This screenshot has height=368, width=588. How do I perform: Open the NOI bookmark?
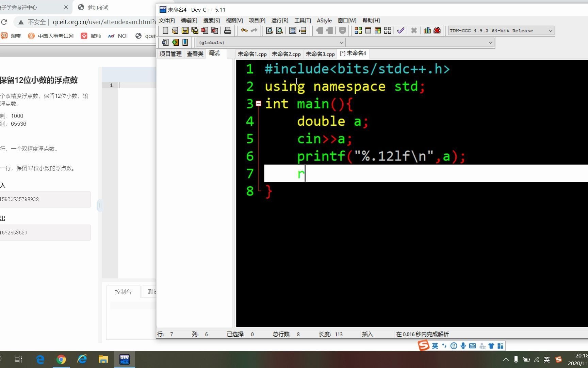coord(118,36)
